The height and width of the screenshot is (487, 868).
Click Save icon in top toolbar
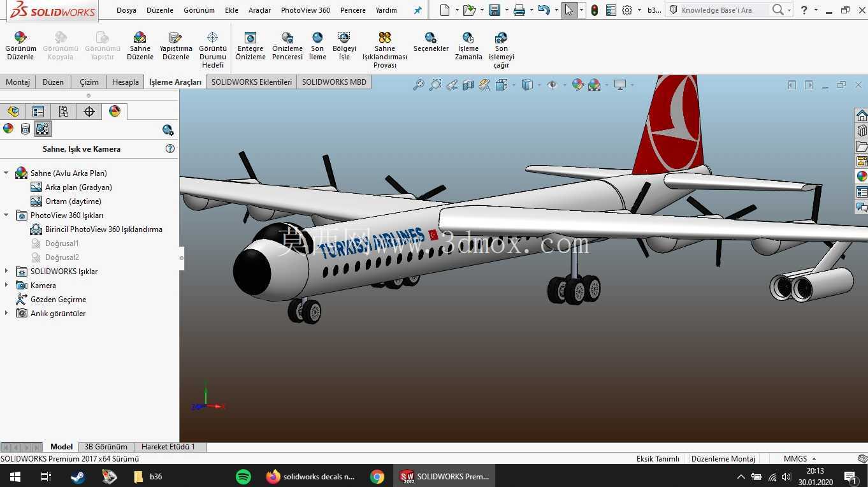tap(494, 10)
